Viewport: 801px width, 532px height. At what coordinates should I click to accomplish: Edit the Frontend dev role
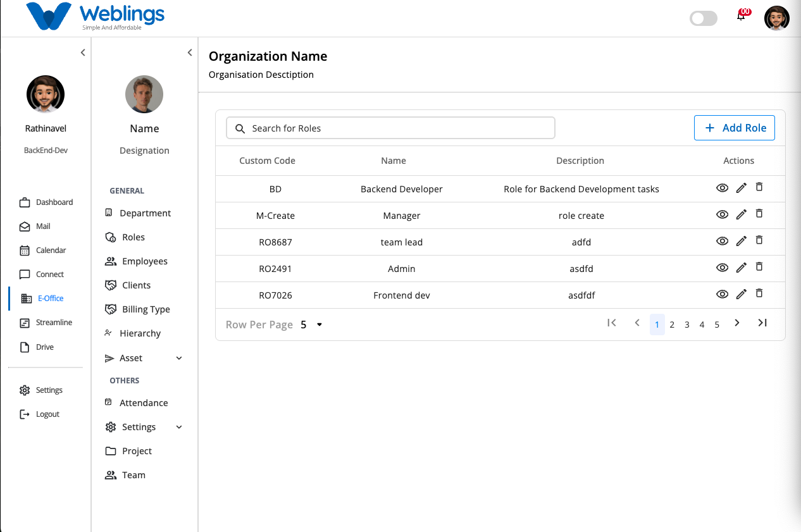pyautogui.click(x=742, y=294)
